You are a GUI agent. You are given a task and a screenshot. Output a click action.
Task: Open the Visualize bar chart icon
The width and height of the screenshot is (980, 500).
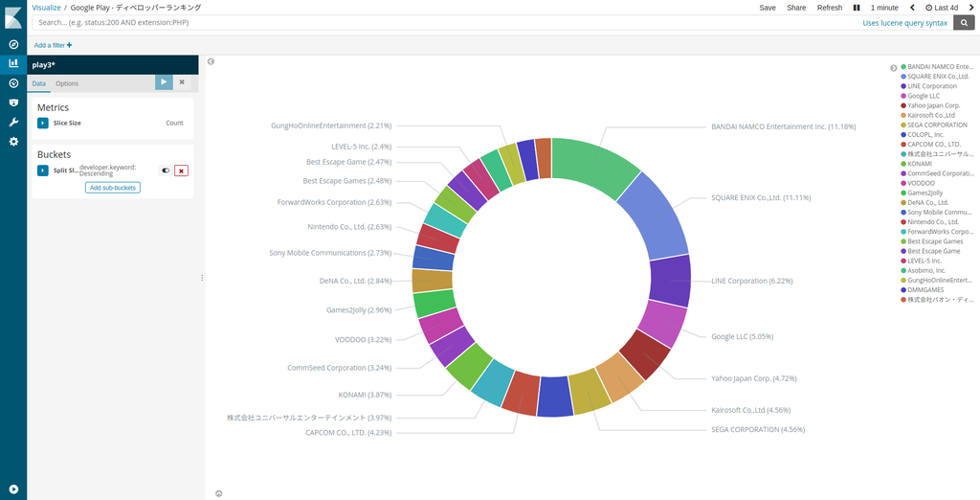pyautogui.click(x=13, y=63)
